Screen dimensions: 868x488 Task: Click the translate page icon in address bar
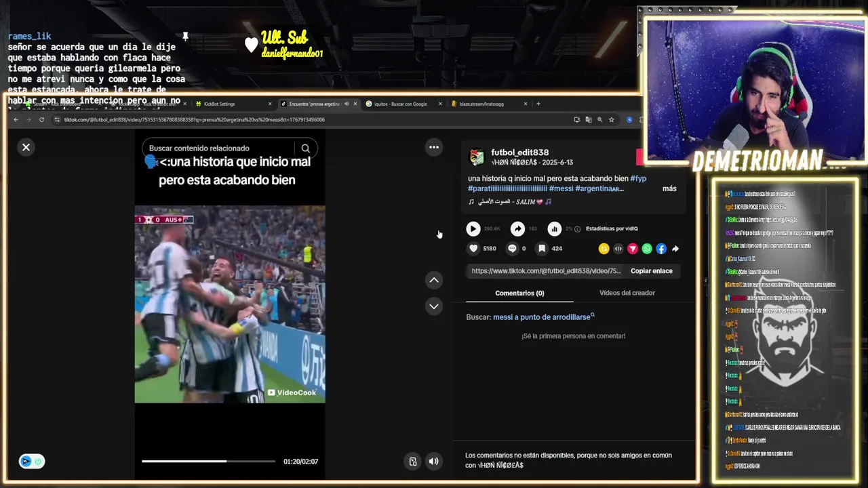pyautogui.click(x=589, y=120)
